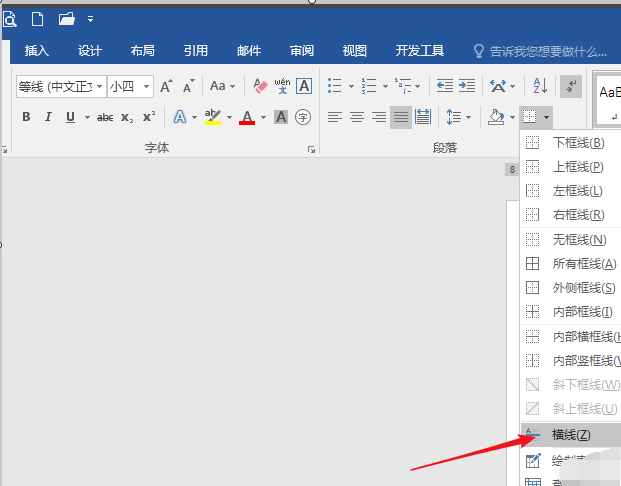Image resolution: width=621 pixels, height=486 pixels.
Task: Click the bullet list icon
Action: pos(335,86)
